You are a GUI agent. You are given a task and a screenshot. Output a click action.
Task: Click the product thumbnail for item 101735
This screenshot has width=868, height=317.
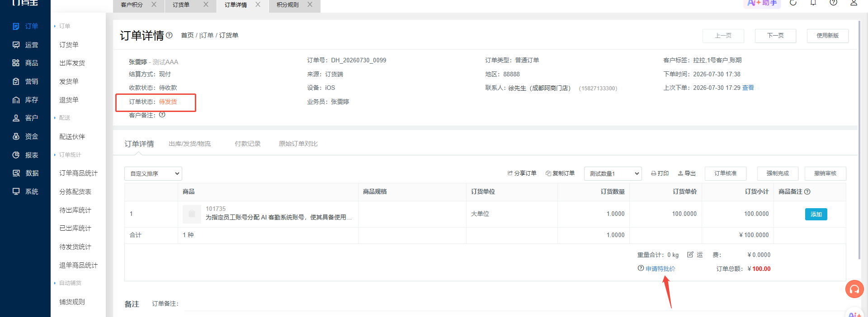[x=192, y=214]
